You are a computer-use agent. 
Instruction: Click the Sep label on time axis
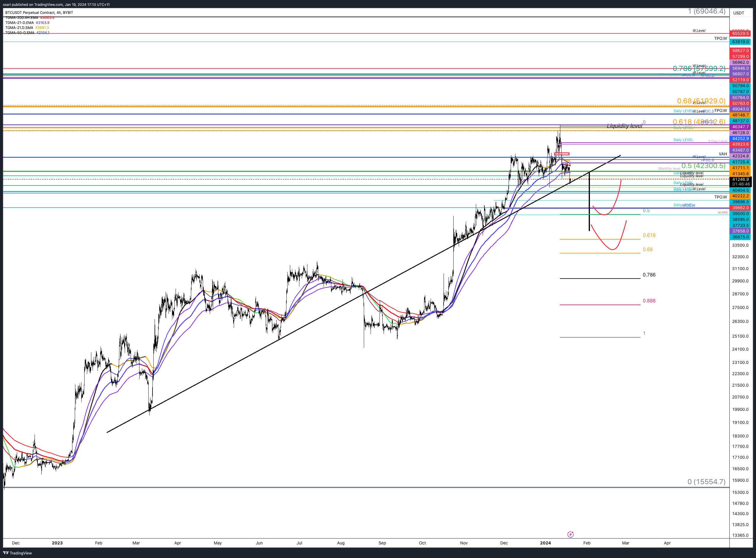click(x=382, y=543)
